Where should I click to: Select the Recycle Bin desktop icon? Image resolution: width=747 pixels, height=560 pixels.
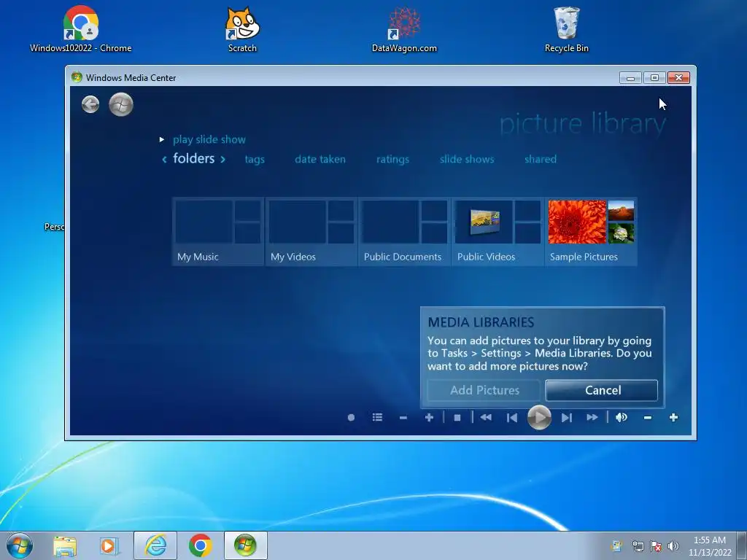click(566, 29)
